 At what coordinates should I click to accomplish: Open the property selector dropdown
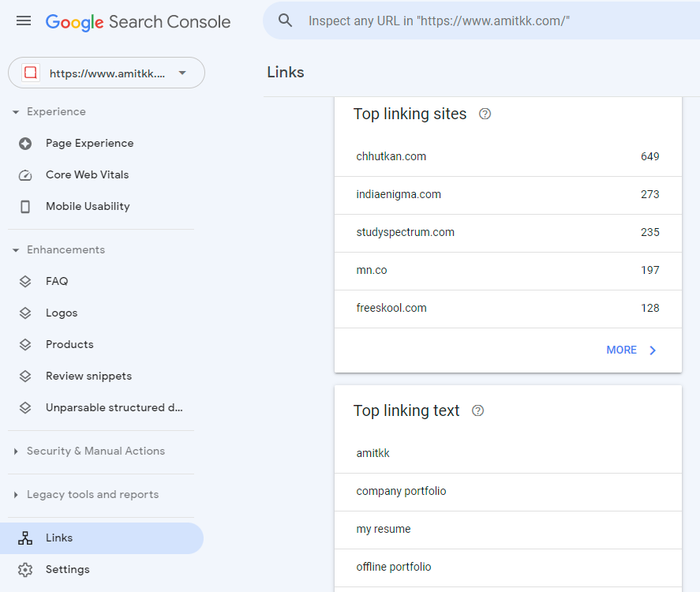(107, 73)
